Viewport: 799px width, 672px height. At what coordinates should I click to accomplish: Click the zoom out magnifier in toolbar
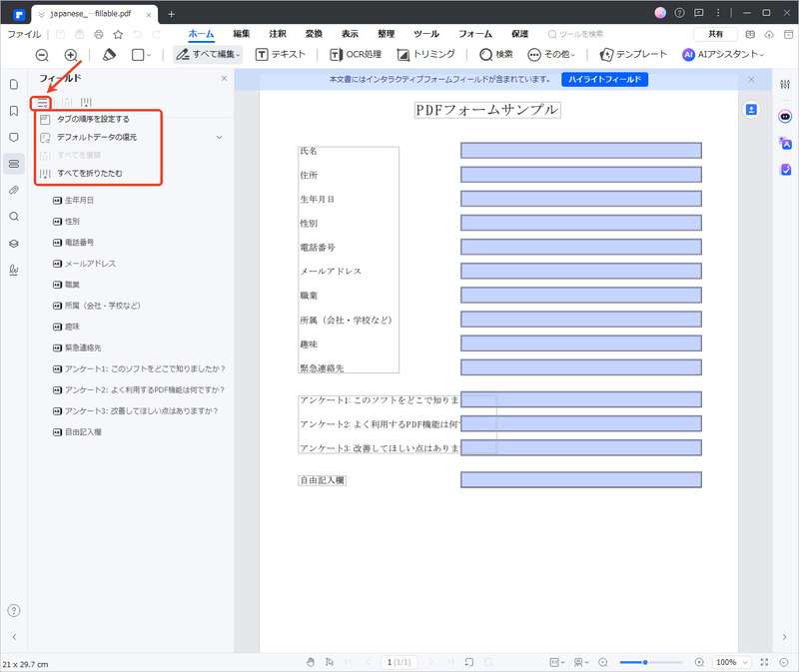coord(42,55)
